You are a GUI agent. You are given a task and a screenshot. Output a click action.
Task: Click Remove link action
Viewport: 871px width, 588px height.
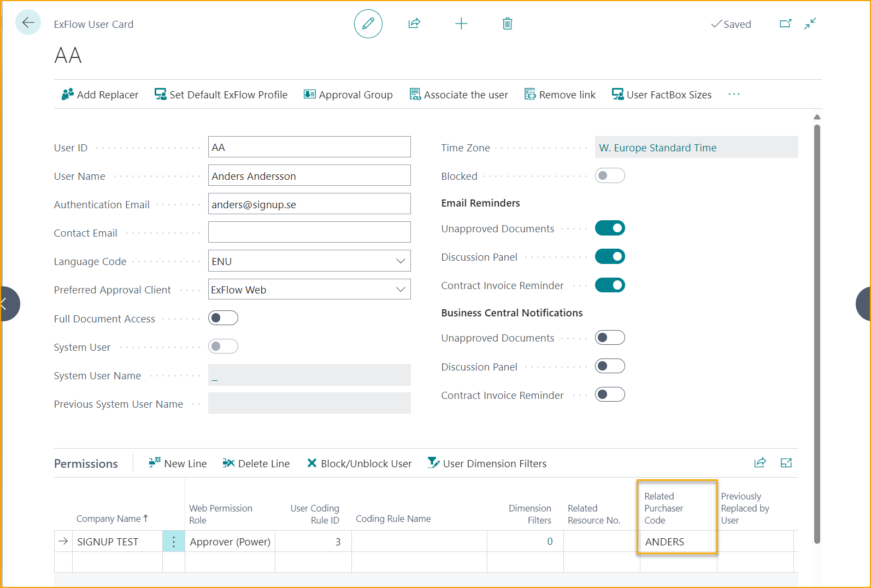(560, 95)
